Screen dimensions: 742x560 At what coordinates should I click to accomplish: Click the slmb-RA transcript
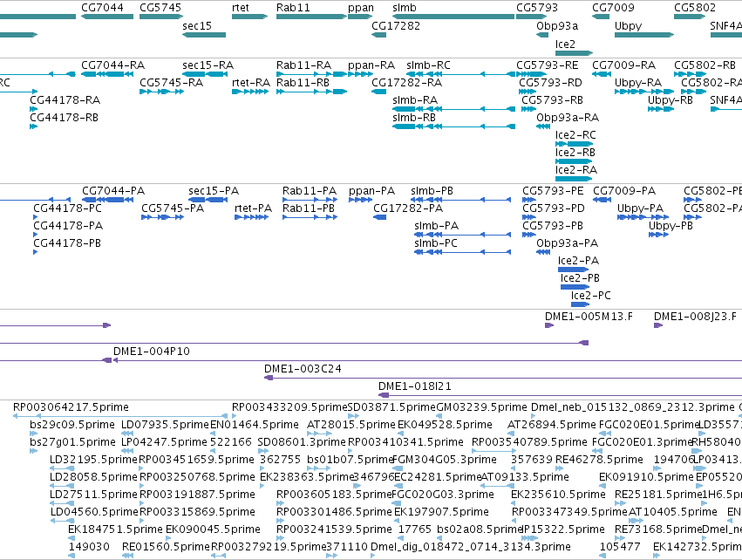click(453, 109)
